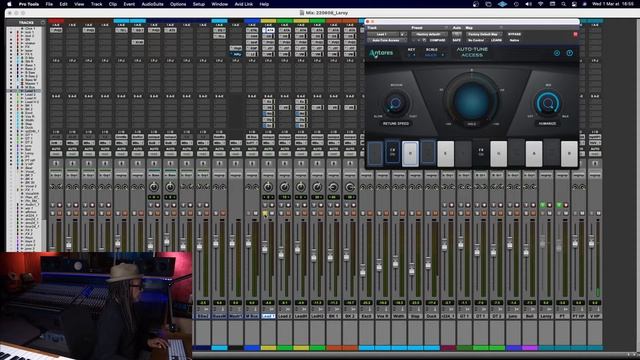Click the Auto button in plugin header
The width and height of the screenshot is (640, 360).
click(x=457, y=34)
